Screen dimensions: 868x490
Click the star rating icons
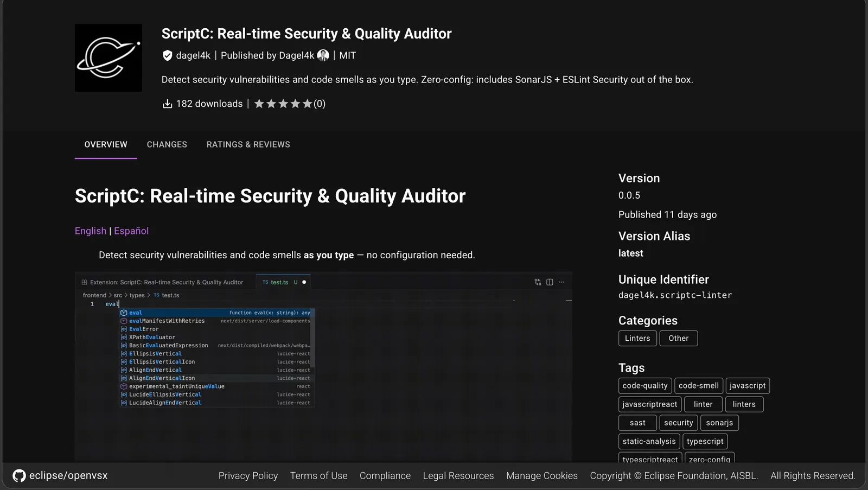pos(283,104)
